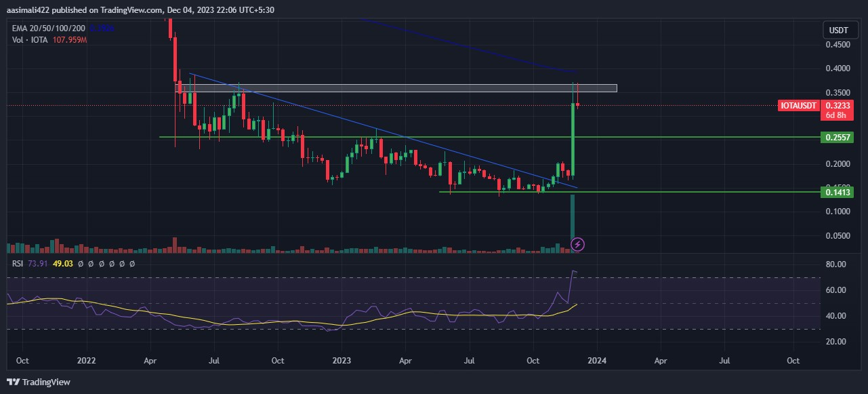The height and width of the screenshot is (394, 868).
Task: Select the blue descending trendline
Action: coord(383,130)
